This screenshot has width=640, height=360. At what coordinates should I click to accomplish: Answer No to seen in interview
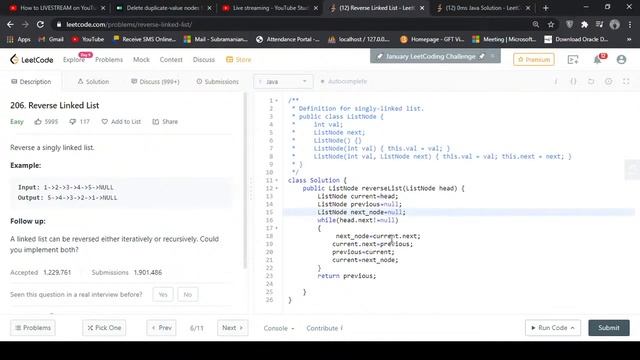[x=188, y=294]
